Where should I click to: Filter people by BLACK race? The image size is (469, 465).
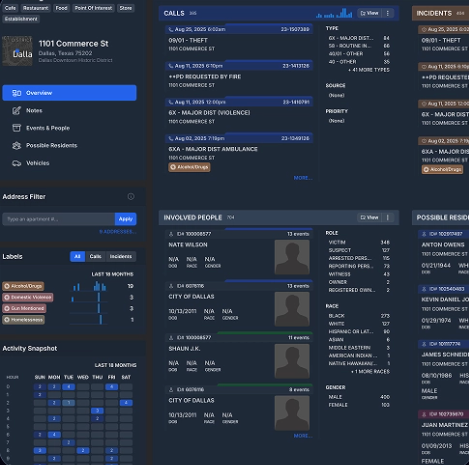tap(359, 316)
